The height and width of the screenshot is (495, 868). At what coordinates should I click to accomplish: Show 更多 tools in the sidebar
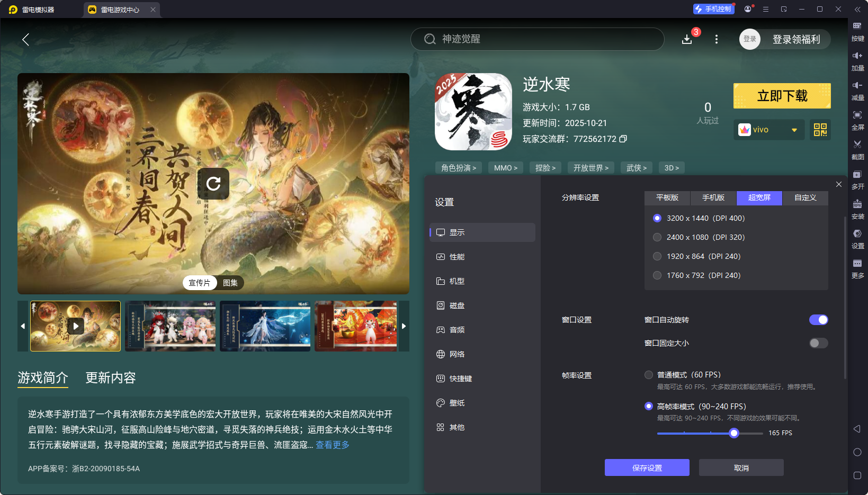[857, 269]
